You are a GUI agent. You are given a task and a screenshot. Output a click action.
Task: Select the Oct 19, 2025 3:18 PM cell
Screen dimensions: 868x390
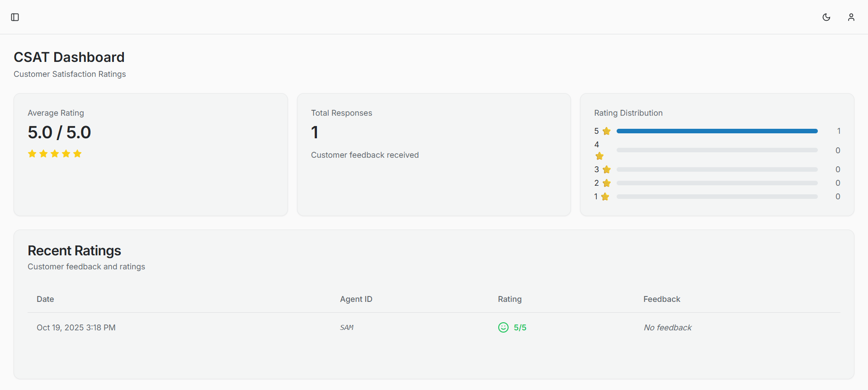[76, 328]
